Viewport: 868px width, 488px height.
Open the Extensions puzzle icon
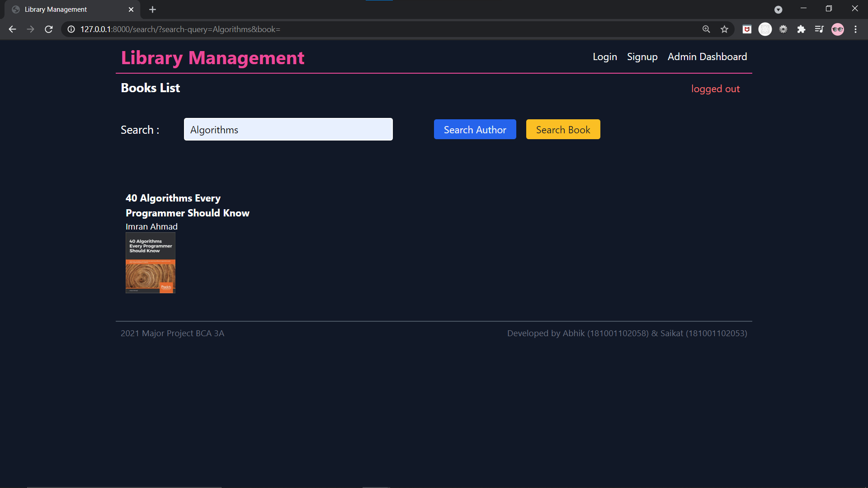click(801, 29)
